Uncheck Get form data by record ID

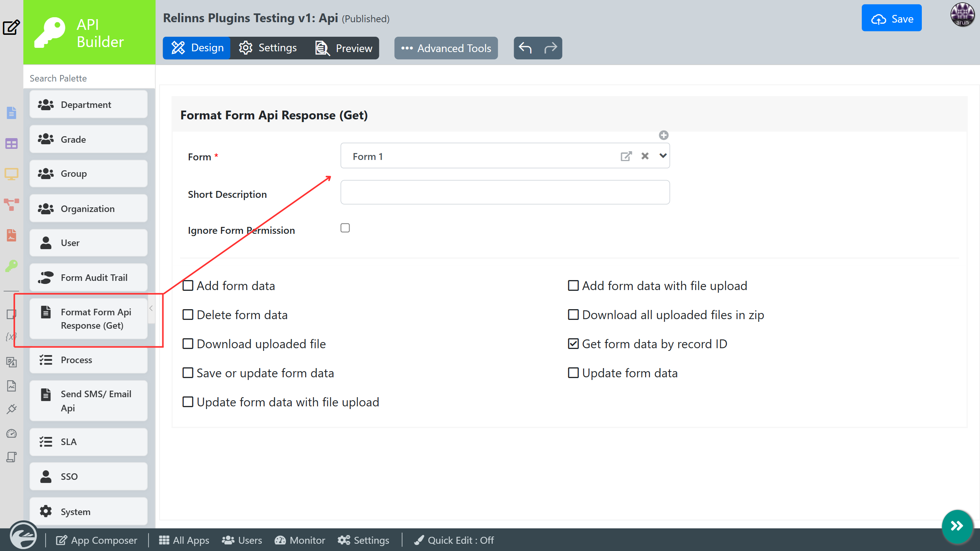pos(573,344)
